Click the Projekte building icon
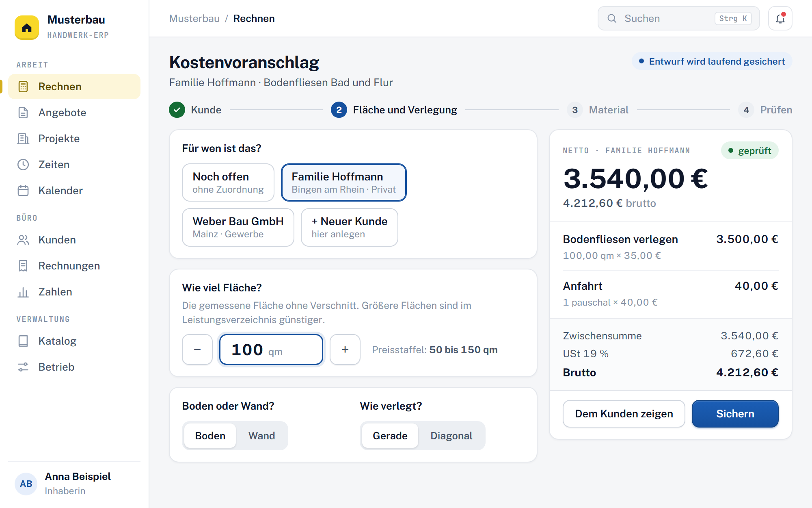Image resolution: width=812 pixels, height=508 pixels. tap(23, 139)
